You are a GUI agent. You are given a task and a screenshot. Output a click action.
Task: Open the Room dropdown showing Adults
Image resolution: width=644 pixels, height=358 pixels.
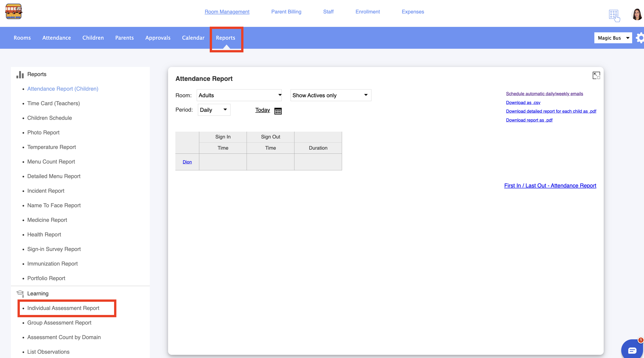[239, 95]
